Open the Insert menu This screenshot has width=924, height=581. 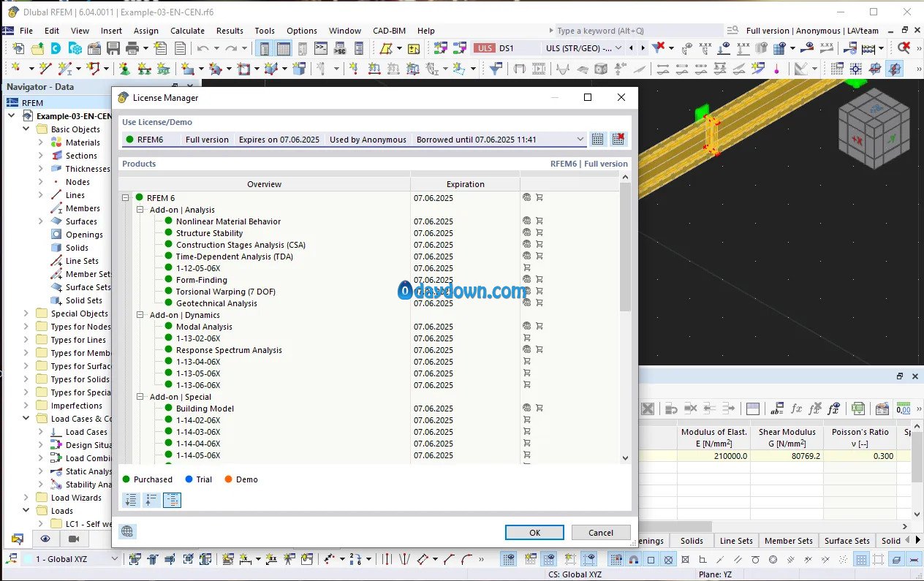click(111, 31)
